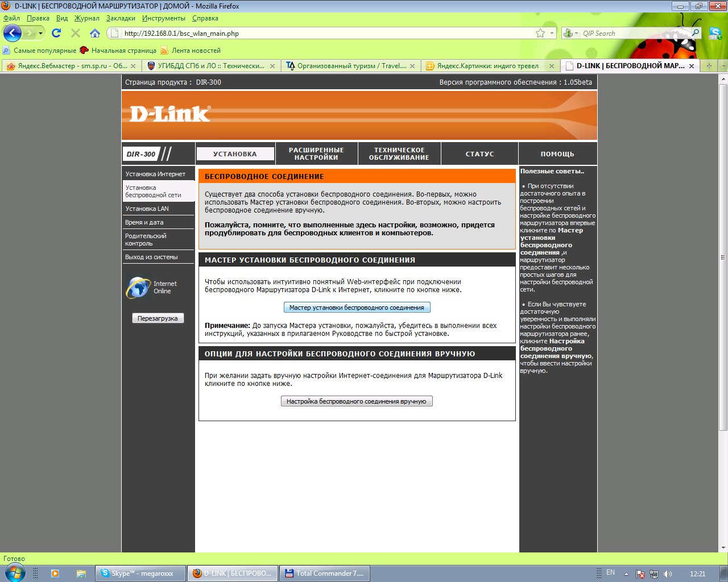Open the address bar history dropdown arrow

coord(552,33)
